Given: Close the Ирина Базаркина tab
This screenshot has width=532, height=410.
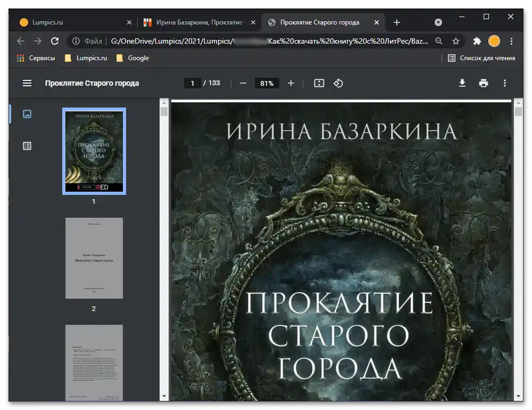Looking at the screenshot, I should pyautogui.click(x=253, y=22).
